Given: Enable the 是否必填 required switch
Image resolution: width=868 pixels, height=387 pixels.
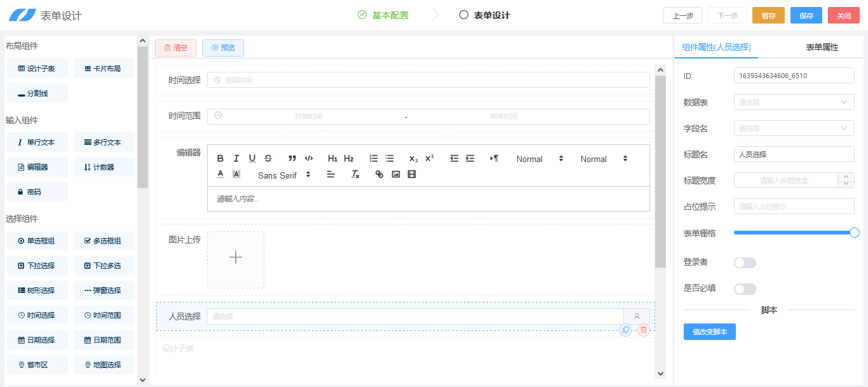Looking at the screenshot, I should (x=745, y=289).
